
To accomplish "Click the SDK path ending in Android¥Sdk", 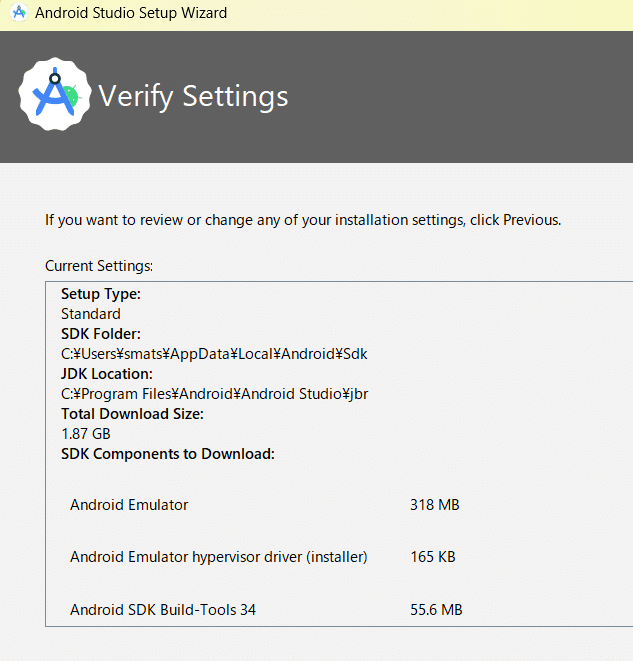I will (214, 354).
